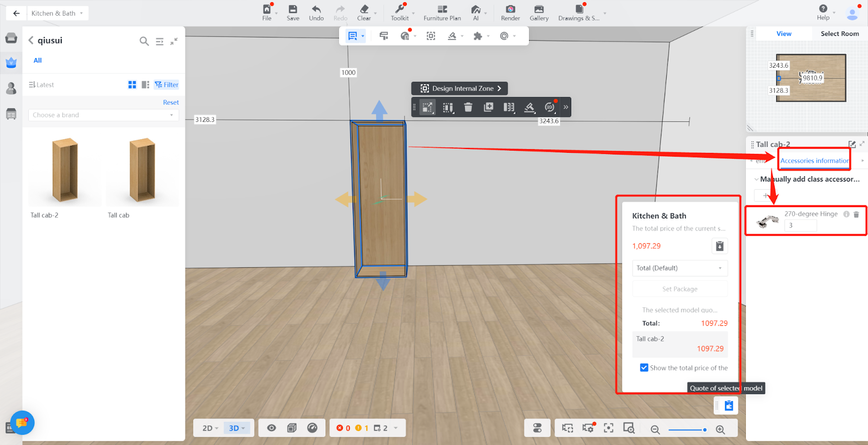Toggle Show the total price checkbox
Viewport: 868px width, 445px height.
coord(644,367)
